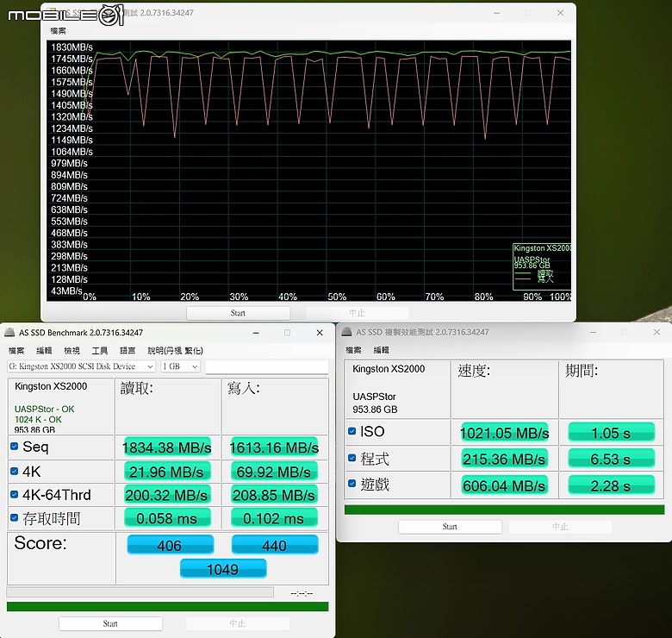This screenshot has width=672, height=638.
Task: Click the green progress bar in copy benchmark window
Action: (504, 510)
